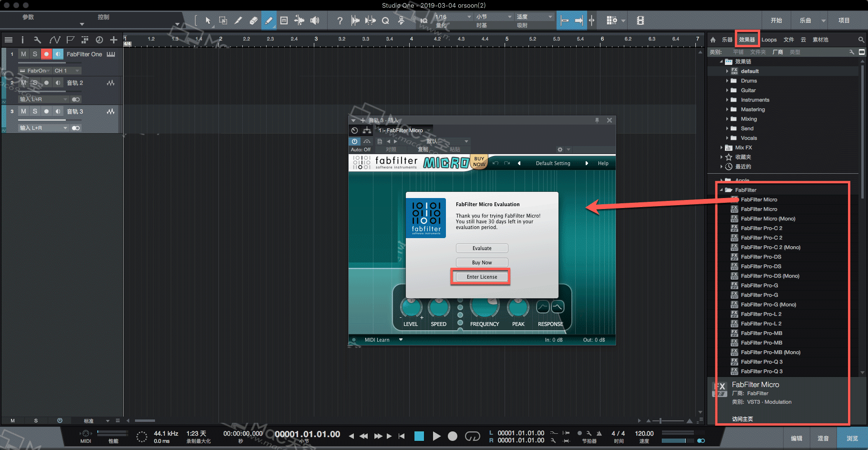Click the Evaluate button

point(482,248)
